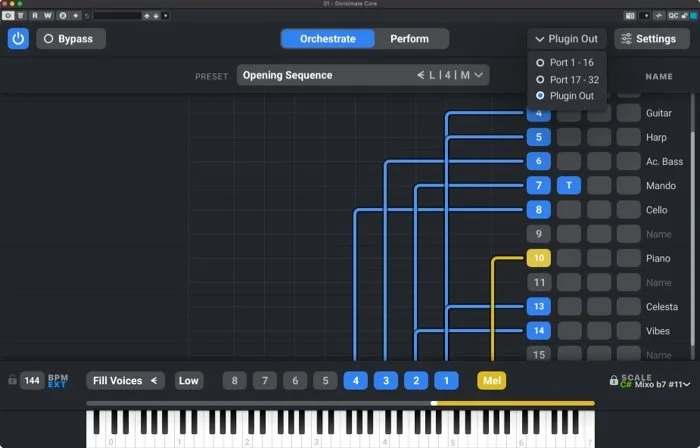Select the Port 1 - 16 option
Image resolution: width=700 pixels, height=448 pixels.
point(565,62)
